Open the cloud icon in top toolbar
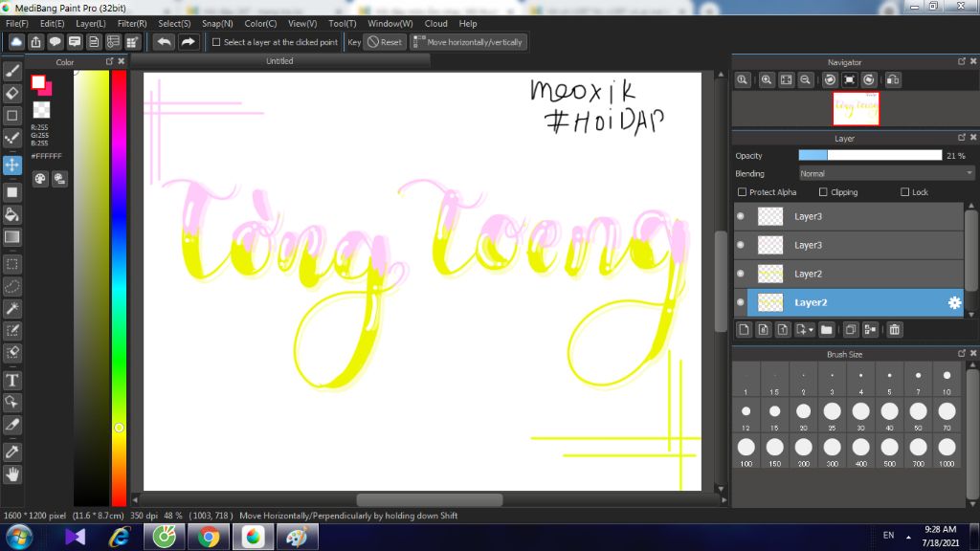Image resolution: width=980 pixels, height=551 pixels. coord(16,42)
